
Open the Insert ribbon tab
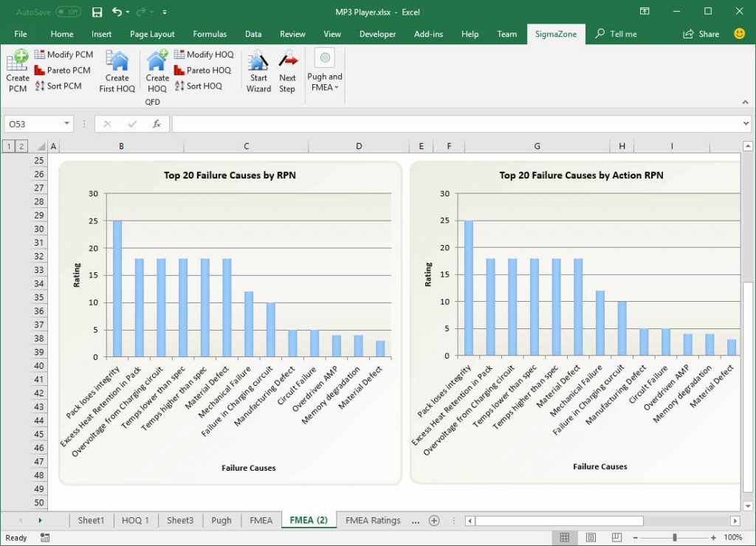(101, 34)
